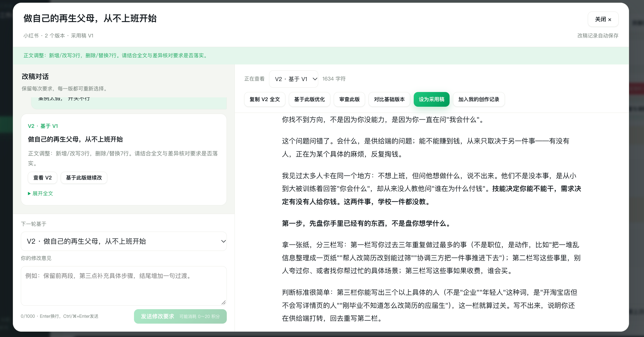The image size is (644, 337).
Task: Click the 改稿记录自动保存 status text
Action: (598, 36)
